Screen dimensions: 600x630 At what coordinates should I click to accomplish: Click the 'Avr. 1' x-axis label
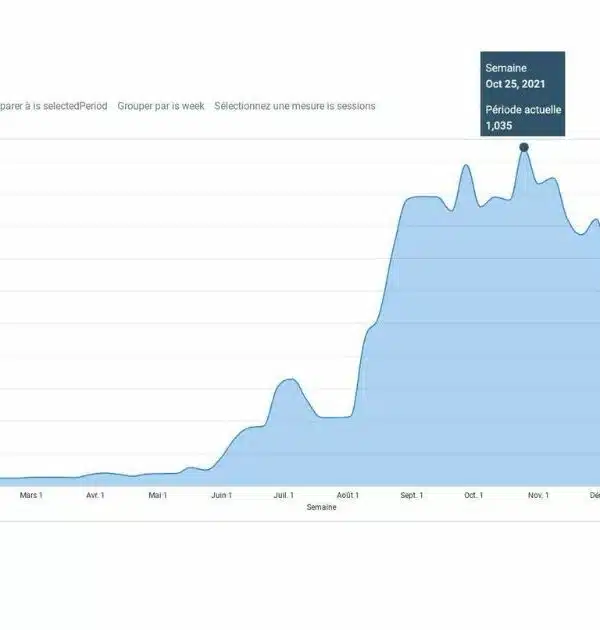click(95, 495)
